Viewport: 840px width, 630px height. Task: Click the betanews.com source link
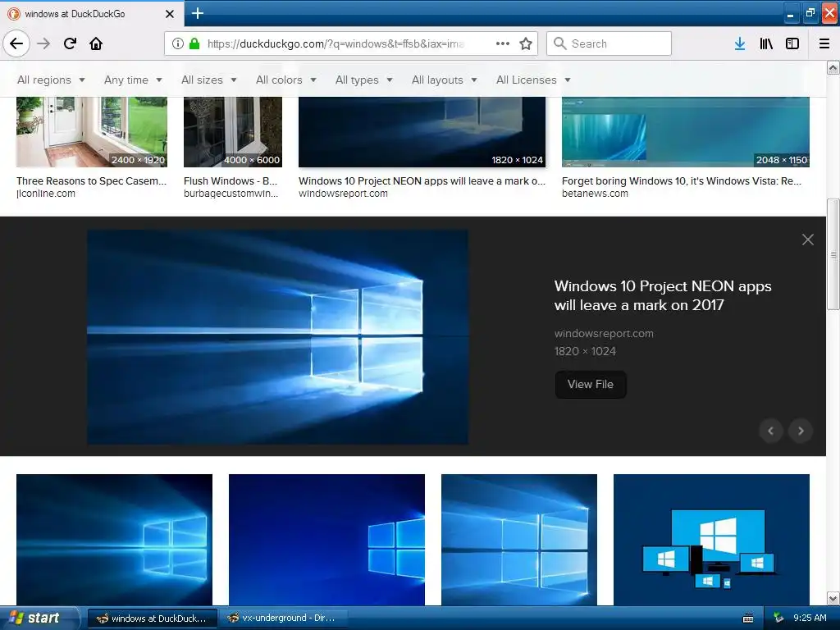595,194
